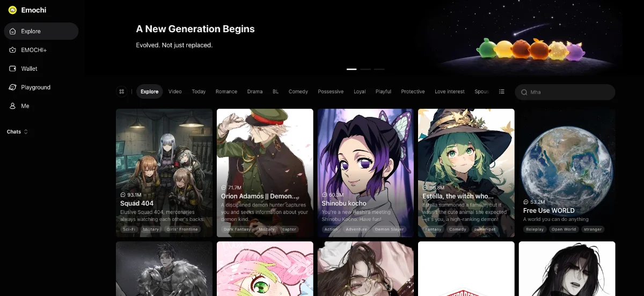
Task: Click the "Evolved. Not just replaced." banner subtitle
Action: (174, 45)
